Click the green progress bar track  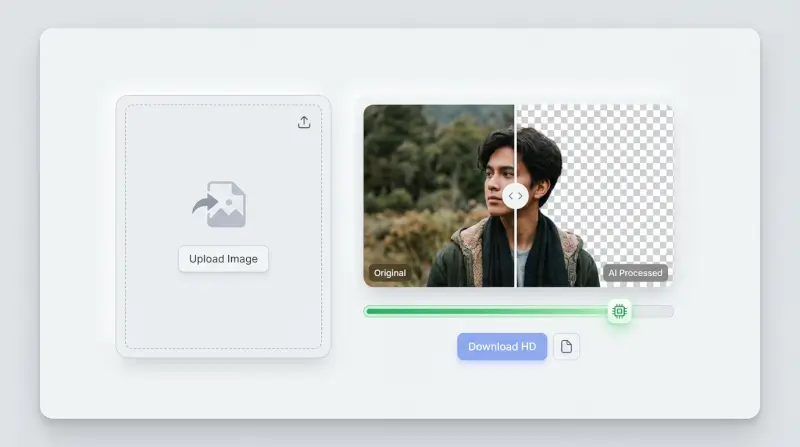[x=518, y=311]
